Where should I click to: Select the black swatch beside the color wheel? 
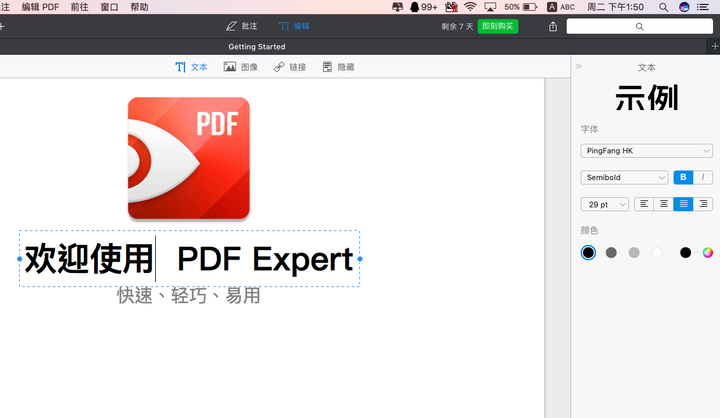[x=686, y=253]
